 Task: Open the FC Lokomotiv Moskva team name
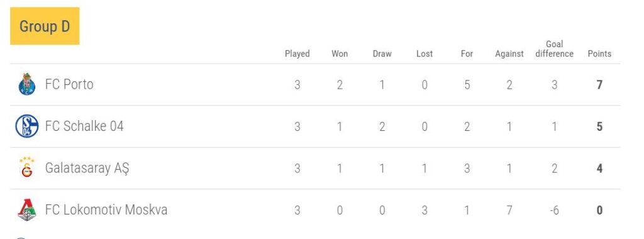click(106, 210)
